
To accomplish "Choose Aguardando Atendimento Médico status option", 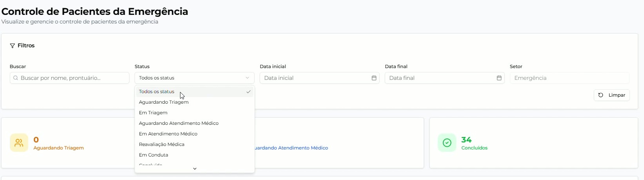I will tap(195, 123).
